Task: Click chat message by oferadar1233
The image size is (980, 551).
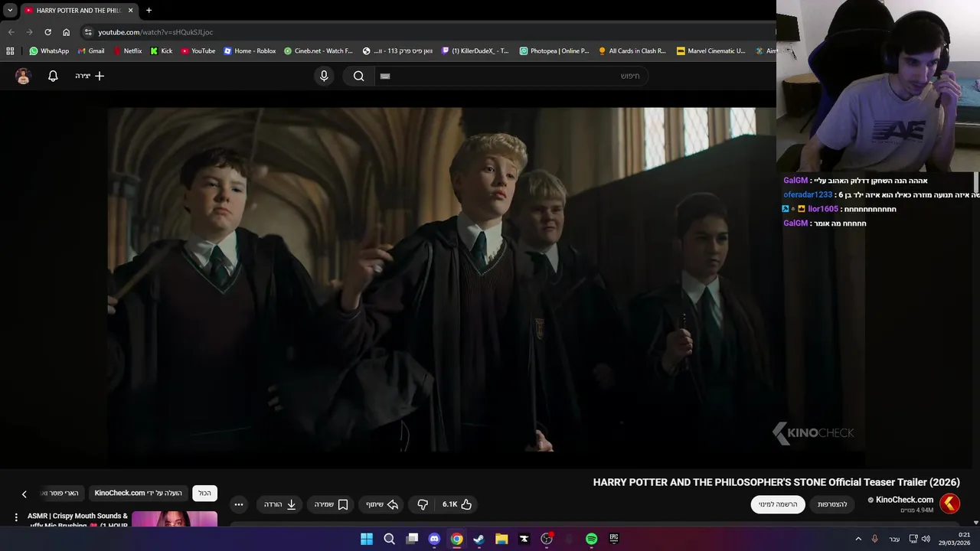Action: click(881, 194)
